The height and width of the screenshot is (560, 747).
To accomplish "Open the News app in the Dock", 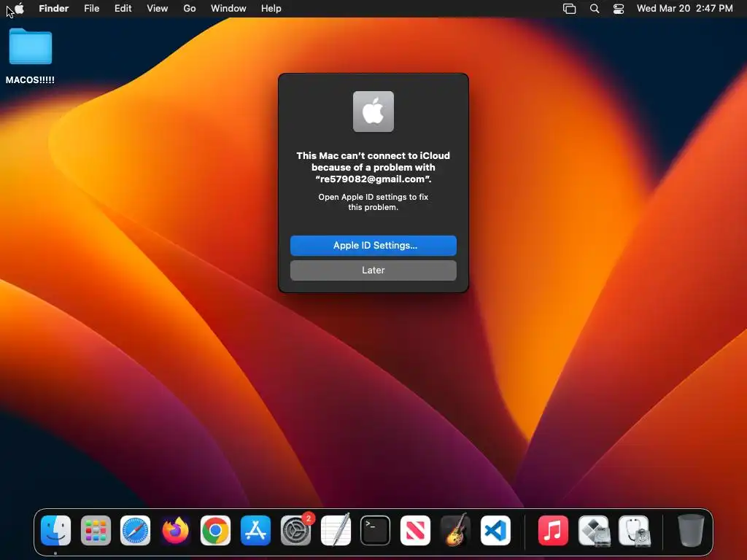I will point(415,531).
